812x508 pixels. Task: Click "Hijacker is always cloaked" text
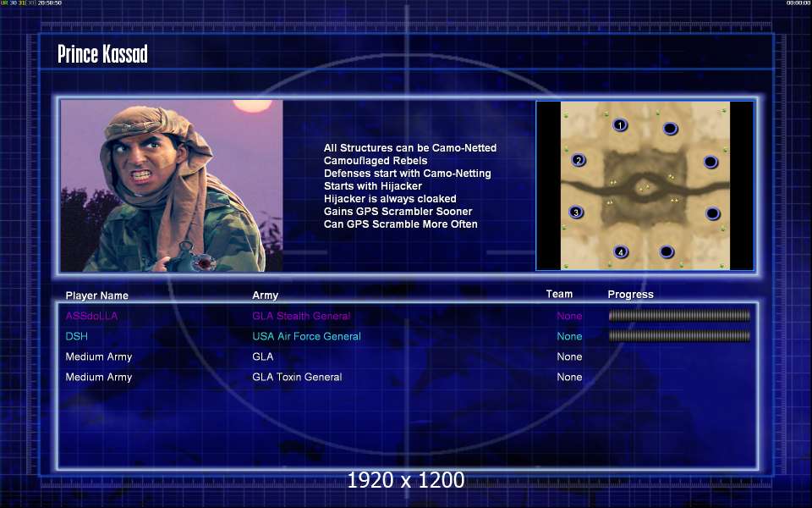[390, 198]
